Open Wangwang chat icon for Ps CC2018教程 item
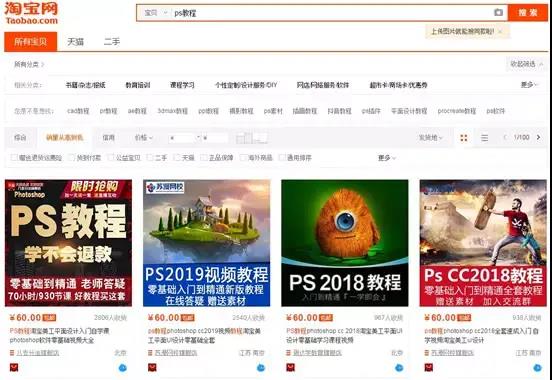Viewport: 552px width, 380px height. (538, 368)
